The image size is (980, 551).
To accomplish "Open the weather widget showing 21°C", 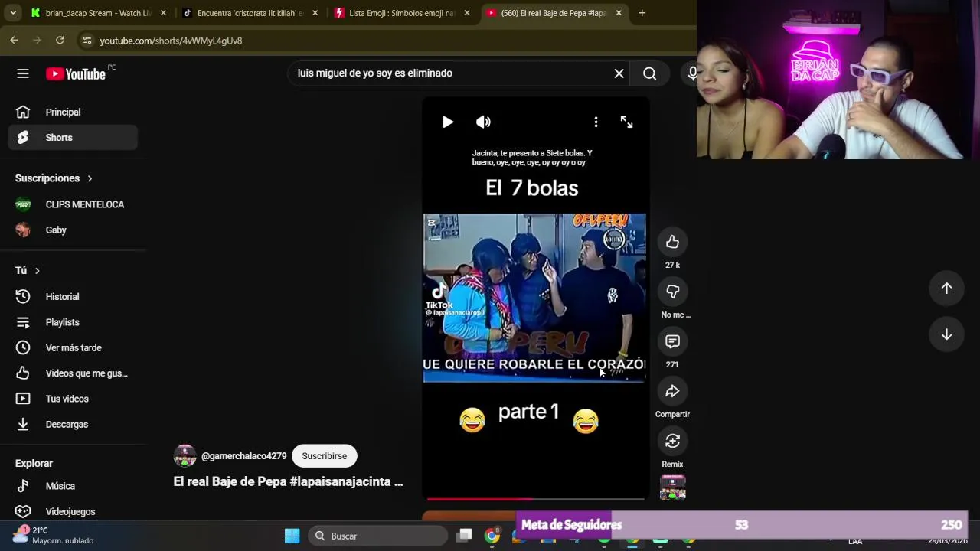I will click(54, 535).
